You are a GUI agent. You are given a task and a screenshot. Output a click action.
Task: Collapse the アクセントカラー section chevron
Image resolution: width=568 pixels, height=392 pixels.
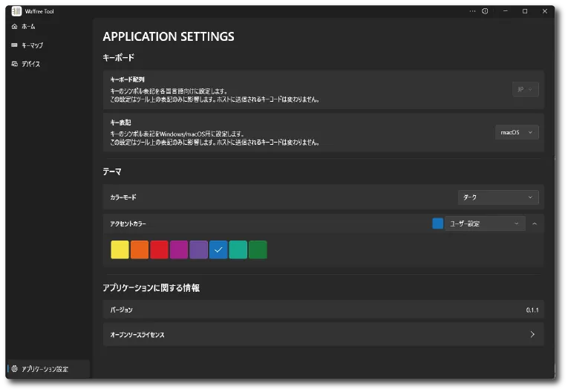coord(535,223)
